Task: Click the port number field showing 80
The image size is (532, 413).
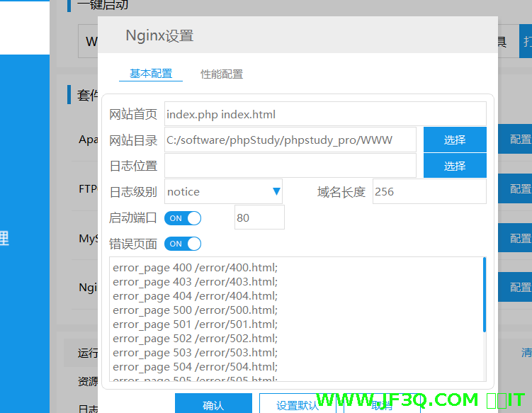Action: tap(259, 218)
